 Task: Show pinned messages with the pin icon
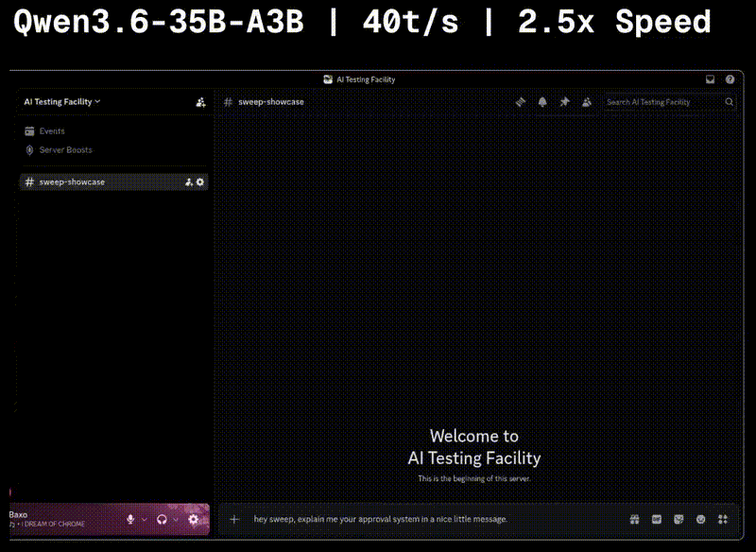click(x=564, y=102)
